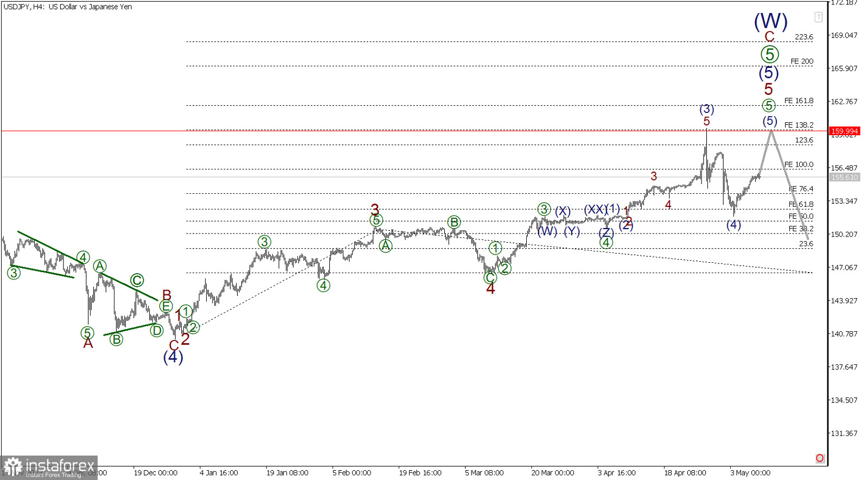This screenshot has width=868, height=480.
Task: Click the red A wave label at the December low
Action: point(88,343)
